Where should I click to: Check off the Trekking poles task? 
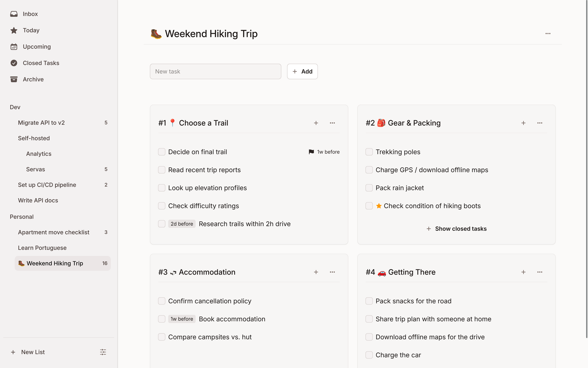point(369,152)
